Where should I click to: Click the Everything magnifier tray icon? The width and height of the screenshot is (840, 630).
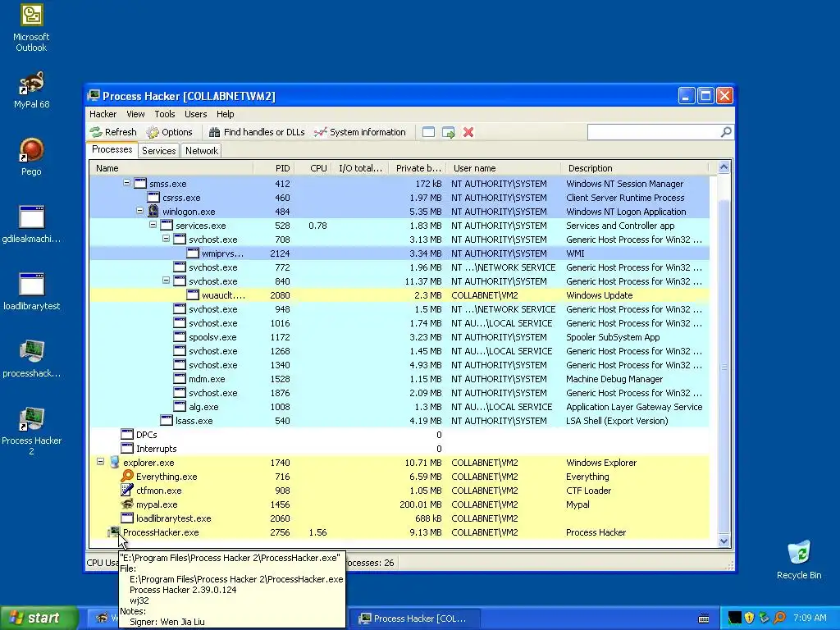779,618
